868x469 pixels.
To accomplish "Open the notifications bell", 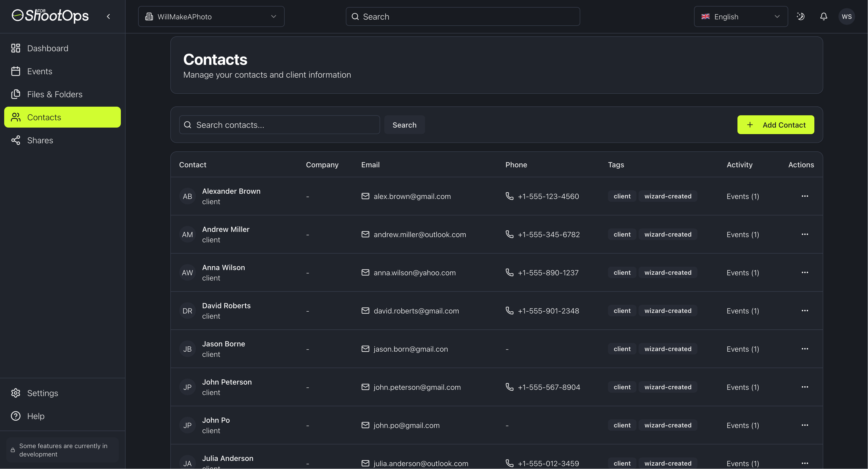I will (824, 16).
